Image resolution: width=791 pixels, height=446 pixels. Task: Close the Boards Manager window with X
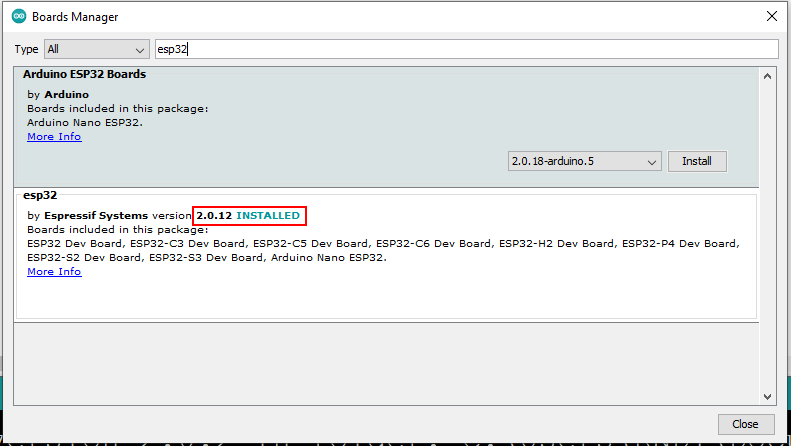click(770, 17)
